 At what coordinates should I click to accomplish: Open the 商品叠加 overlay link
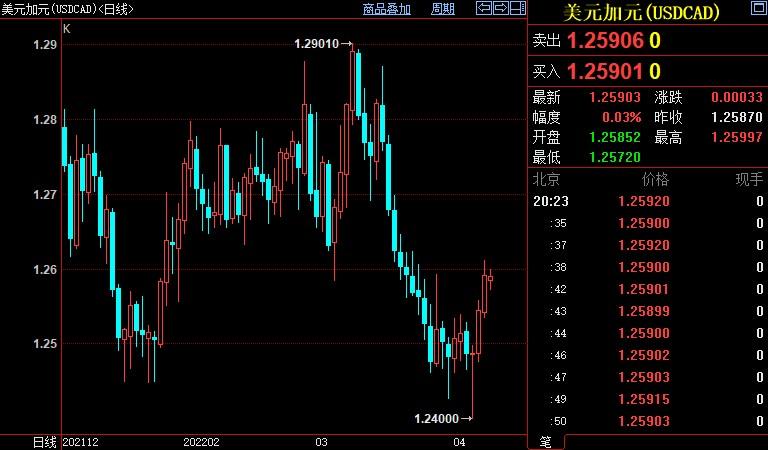pos(387,9)
